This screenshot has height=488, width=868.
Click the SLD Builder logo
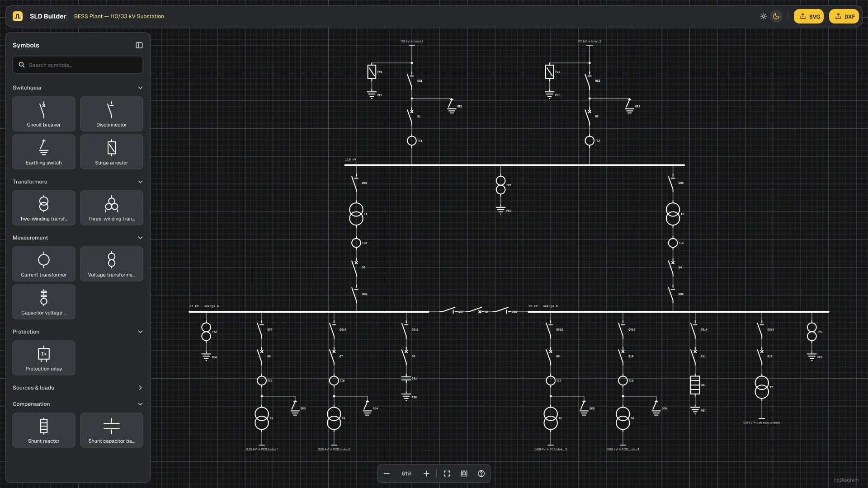pyautogui.click(x=18, y=16)
